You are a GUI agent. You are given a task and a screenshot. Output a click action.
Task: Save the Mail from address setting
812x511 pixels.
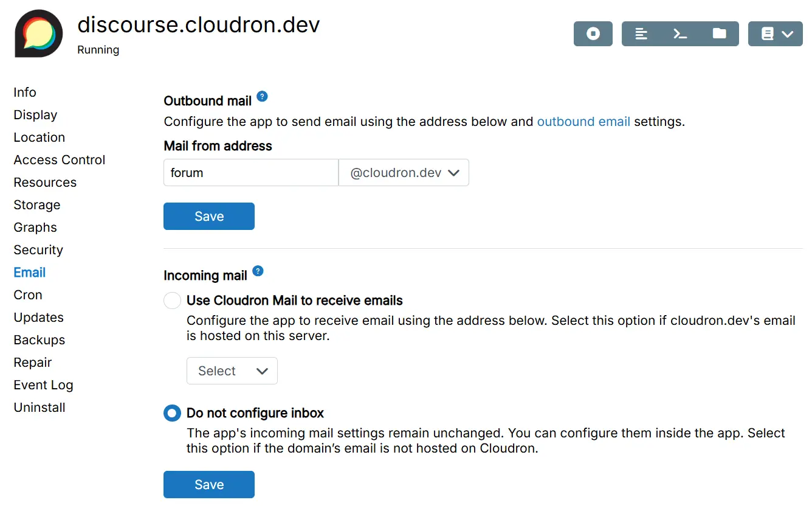pyautogui.click(x=208, y=216)
